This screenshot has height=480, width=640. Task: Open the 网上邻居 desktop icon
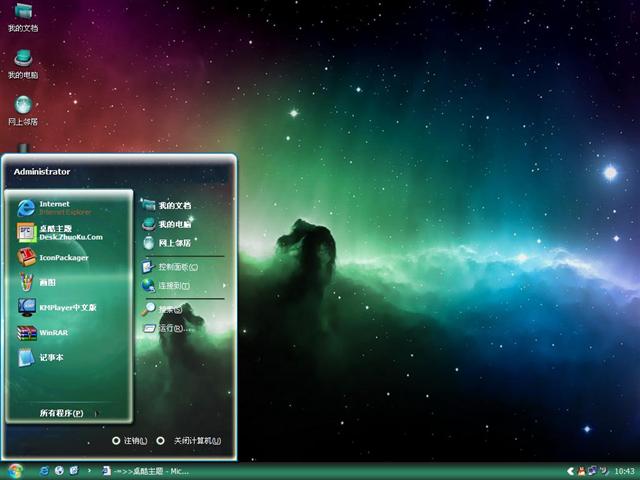coord(23,111)
